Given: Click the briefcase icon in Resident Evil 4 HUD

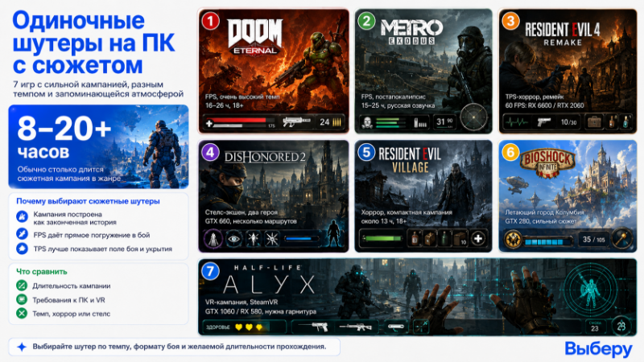Looking at the screenshot, I should (x=594, y=122).
